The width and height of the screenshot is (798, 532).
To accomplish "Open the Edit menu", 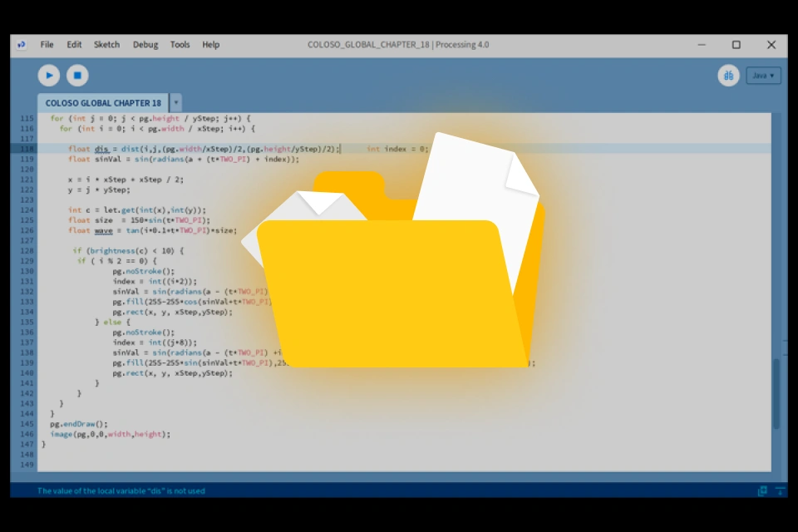I will (74, 44).
